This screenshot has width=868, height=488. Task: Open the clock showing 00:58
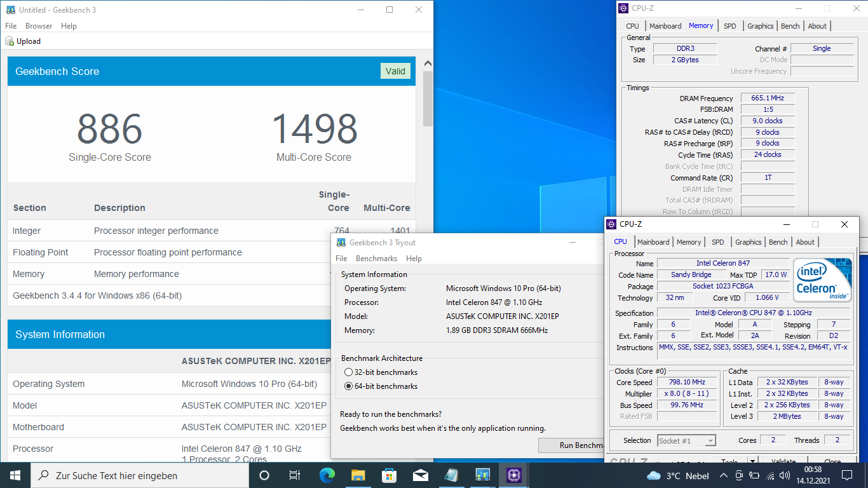[x=813, y=475]
